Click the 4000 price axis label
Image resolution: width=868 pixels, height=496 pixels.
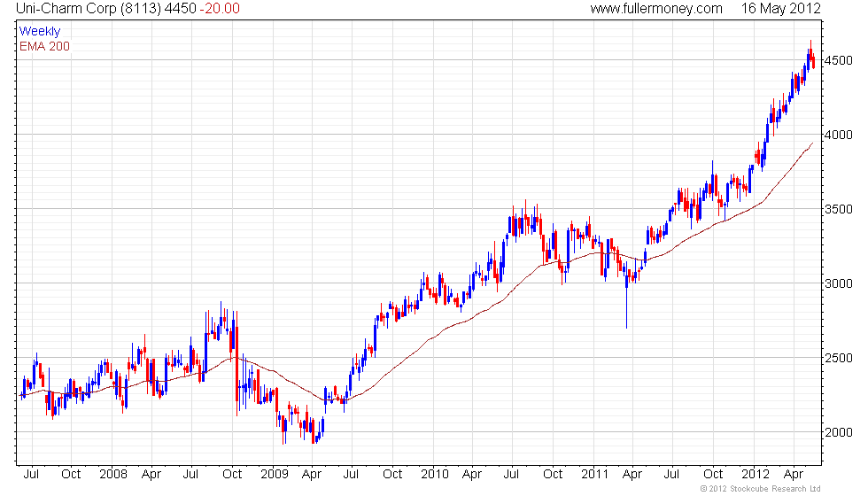pos(838,135)
